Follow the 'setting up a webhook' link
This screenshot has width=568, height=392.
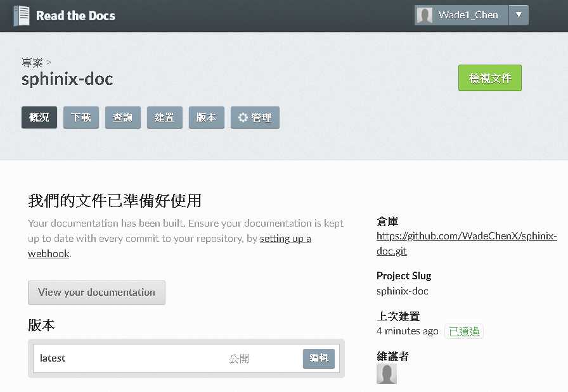[285, 239]
